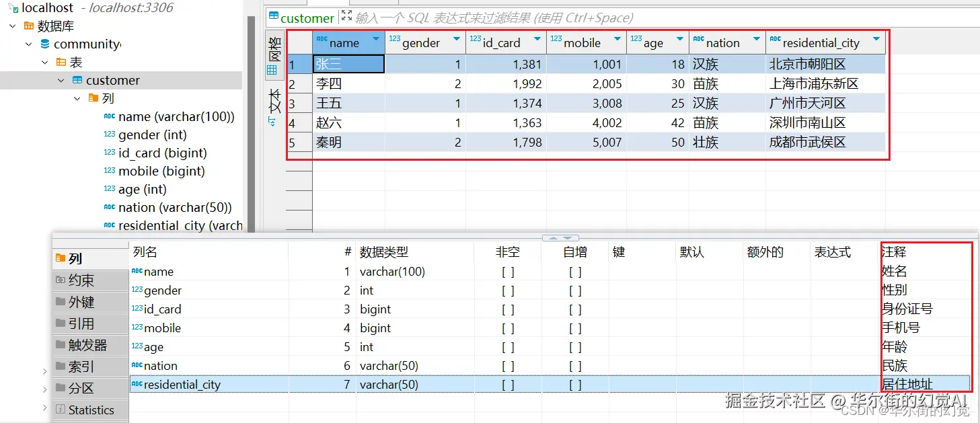Screen dimensions: 980x423
Task: Click the 123 icon of id_card (bigint) node
Action: point(110,153)
